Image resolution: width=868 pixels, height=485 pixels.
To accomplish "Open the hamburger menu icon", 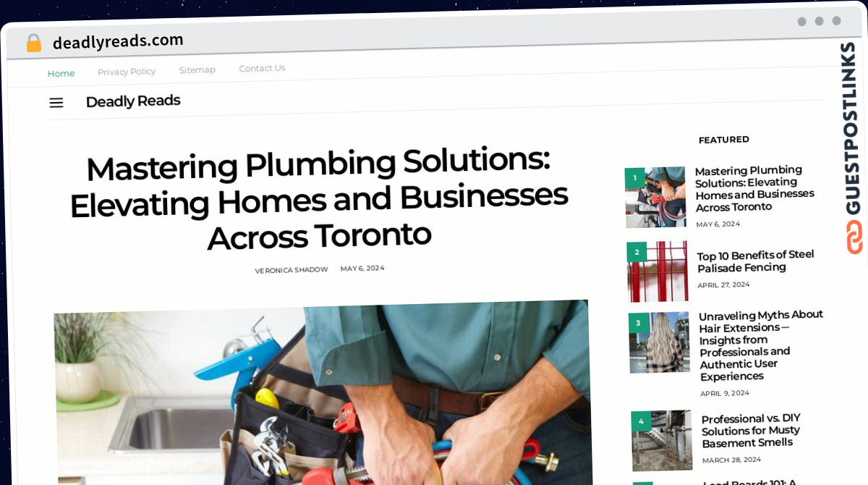I will pos(56,103).
